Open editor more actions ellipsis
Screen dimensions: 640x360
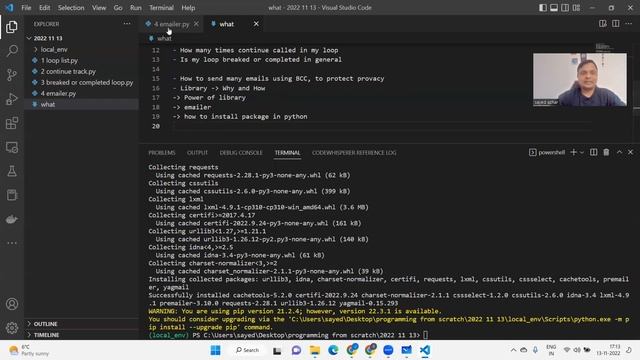coord(629,24)
